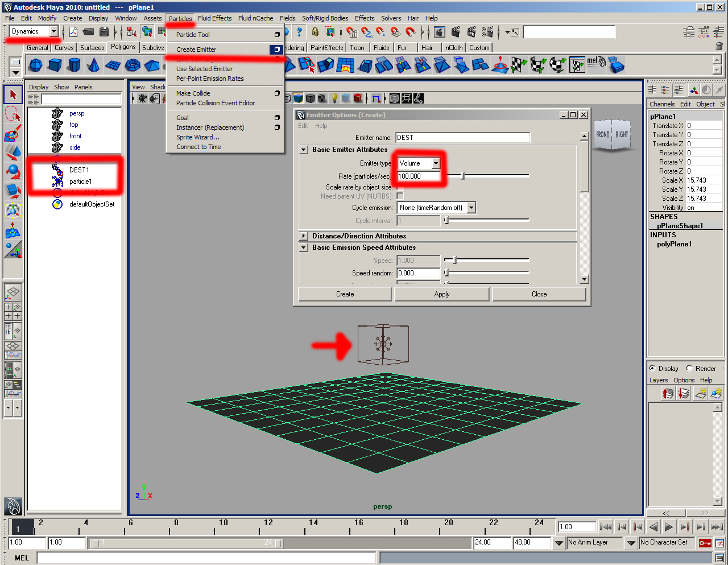The height and width of the screenshot is (565, 728).
Task: Select the Soft Modification tool
Action: 13,230
